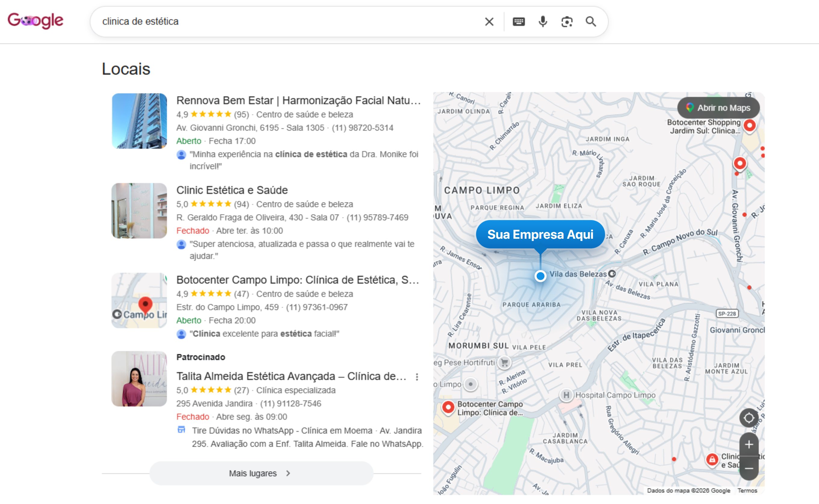The image size is (819, 504).
Task: Click the Mais lugares button
Action: pos(261,473)
